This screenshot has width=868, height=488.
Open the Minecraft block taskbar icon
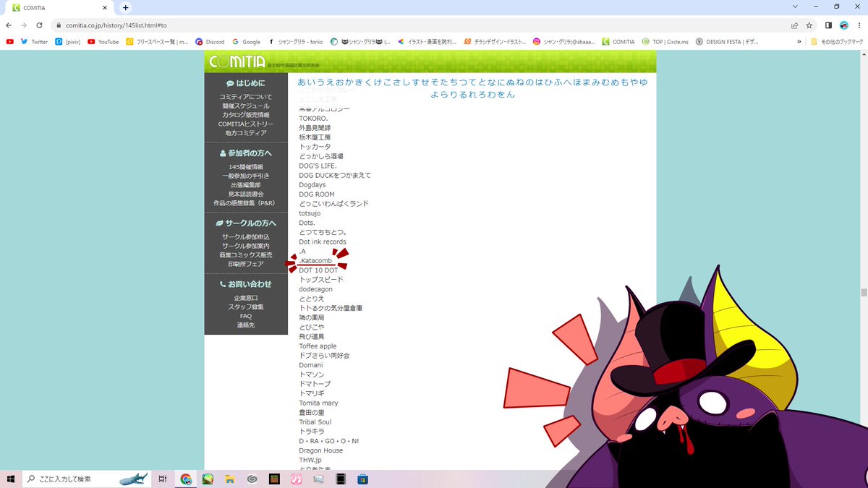(x=274, y=479)
